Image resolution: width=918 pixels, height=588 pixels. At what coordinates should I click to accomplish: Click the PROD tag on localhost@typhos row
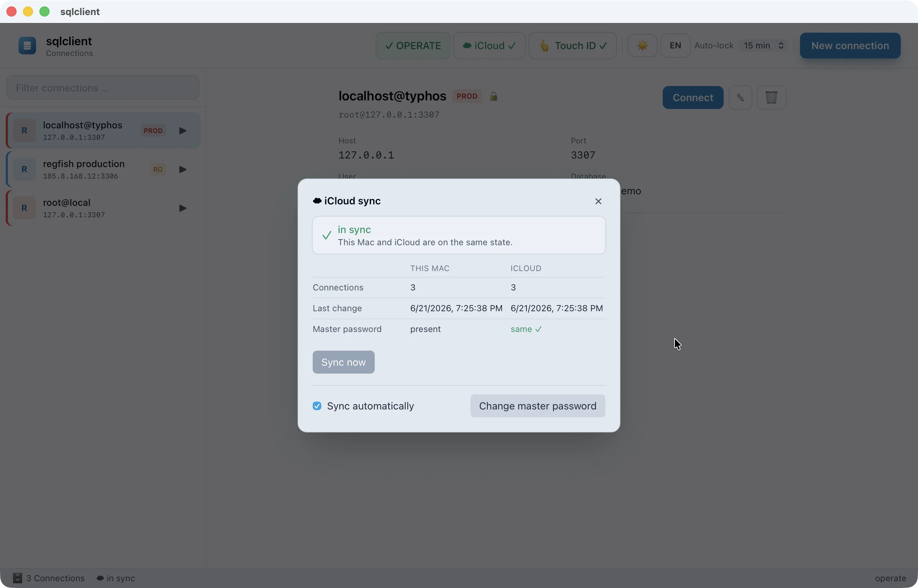click(x=153, y=131)
